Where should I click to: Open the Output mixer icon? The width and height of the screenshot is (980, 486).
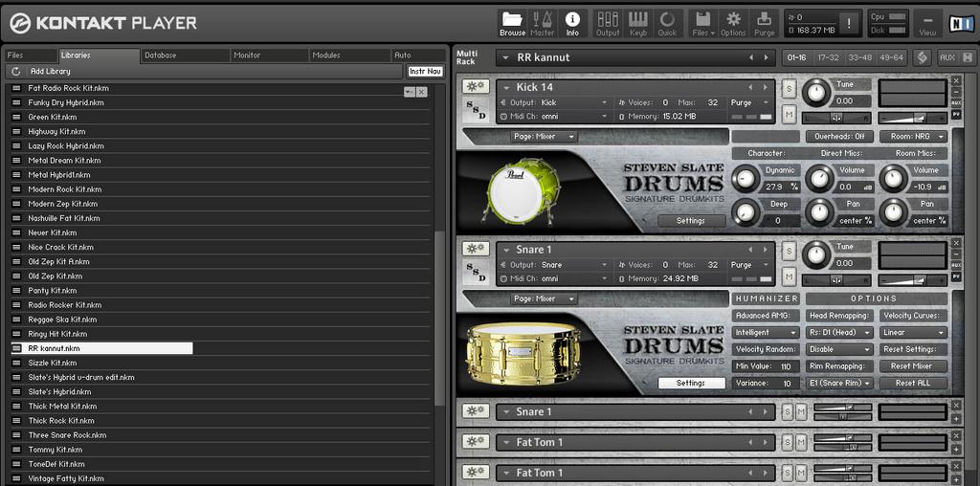tap(607, 24)
